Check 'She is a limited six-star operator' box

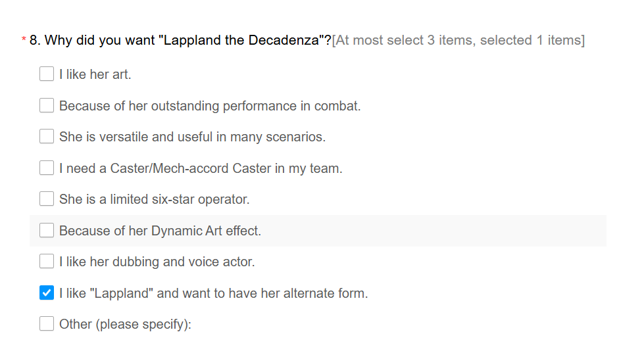coord(47,199)
